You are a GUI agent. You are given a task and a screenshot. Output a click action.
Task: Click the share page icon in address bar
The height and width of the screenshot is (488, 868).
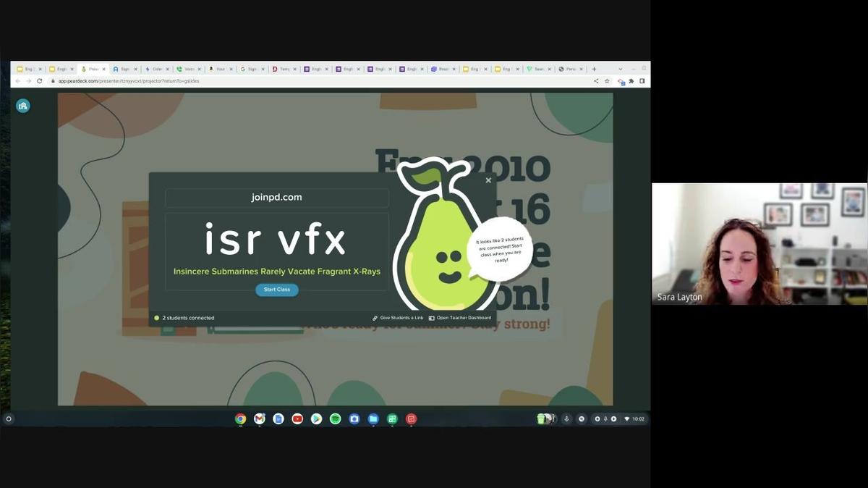click(x=596, y=81)
